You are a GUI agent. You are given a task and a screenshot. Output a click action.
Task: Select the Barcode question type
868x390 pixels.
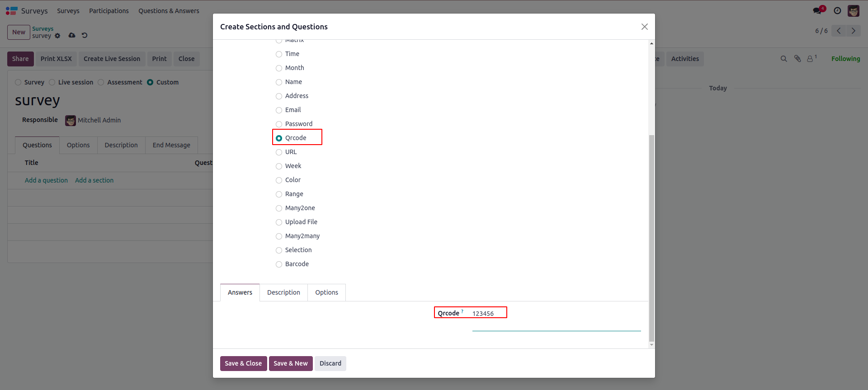[x=279, y=264]
